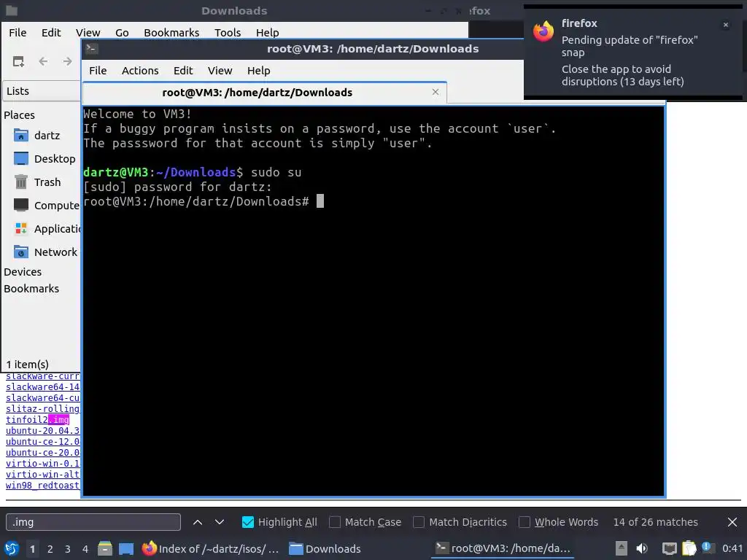Open slitaz-rolling link in Firefox
This screenshot has width=747, height=560.
43,408
